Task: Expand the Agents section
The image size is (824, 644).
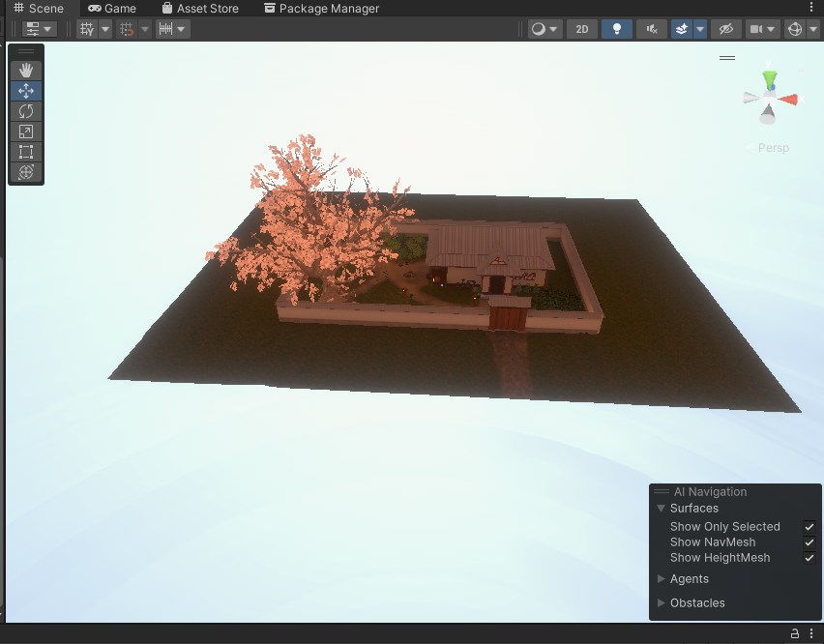Action: 662,579
